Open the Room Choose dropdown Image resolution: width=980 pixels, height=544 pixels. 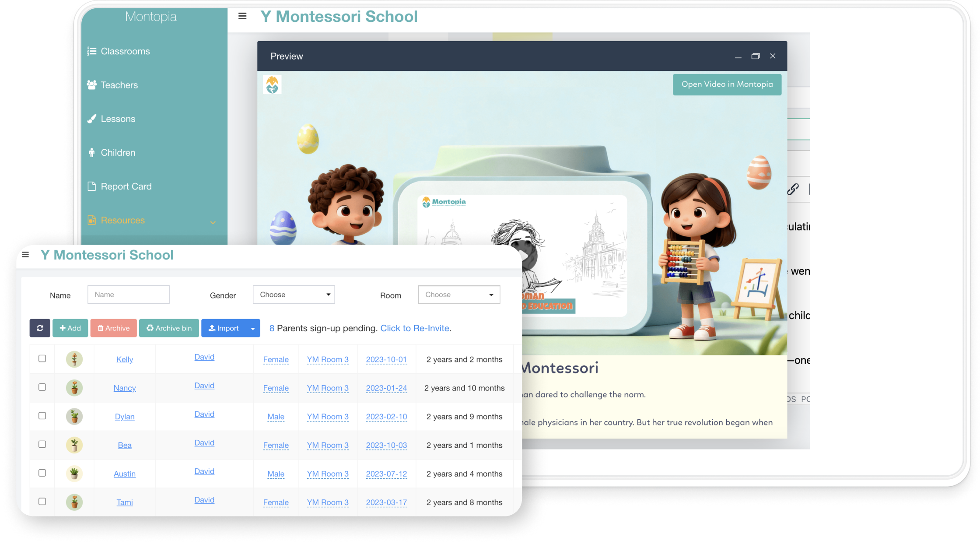coord(459,295)
